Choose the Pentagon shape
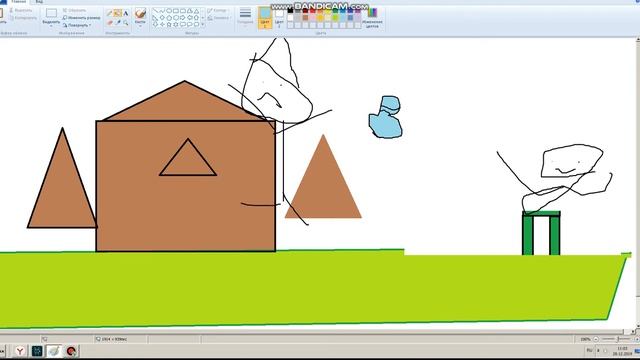The width and height of the screenshot is (640, 360). [x=169, y=18]
